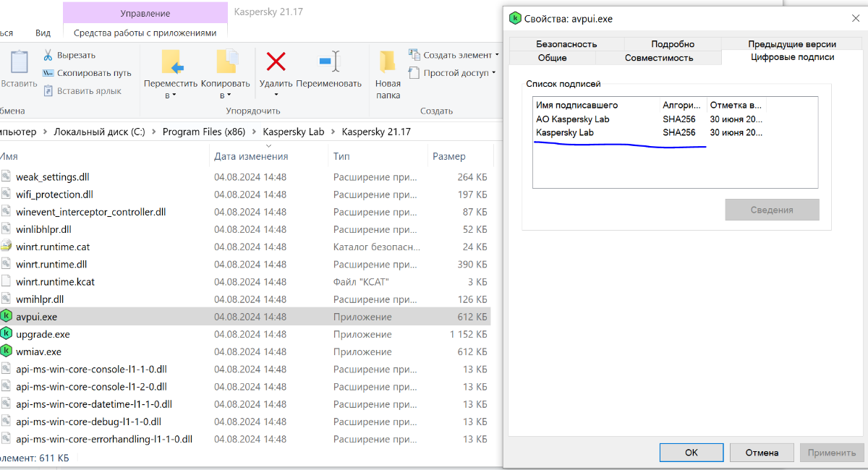
Task: Click the Применить button
Action: tap(831, 453)
